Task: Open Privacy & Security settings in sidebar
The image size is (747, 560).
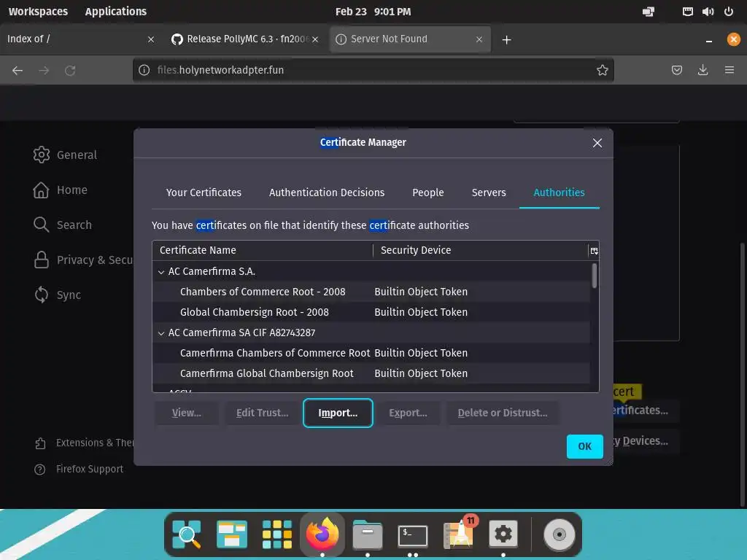Action: (83, 260)
